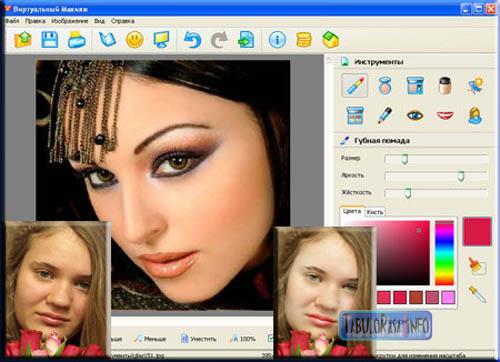Viewport: 500px width, 362px height.
Task: Select the eyedropper color picker tool
Action: (x=477, y=294)
